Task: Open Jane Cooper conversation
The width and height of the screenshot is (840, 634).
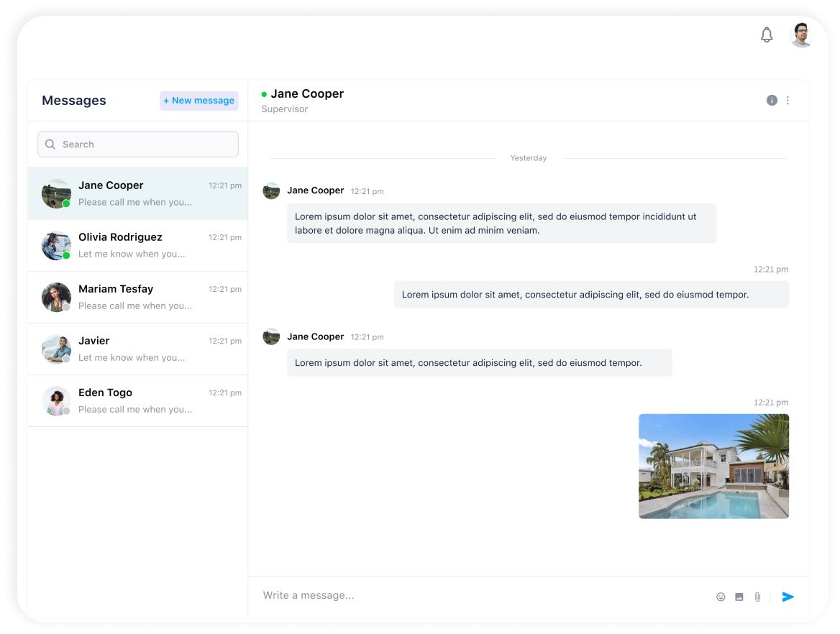Action: click(x=137, y=193)
